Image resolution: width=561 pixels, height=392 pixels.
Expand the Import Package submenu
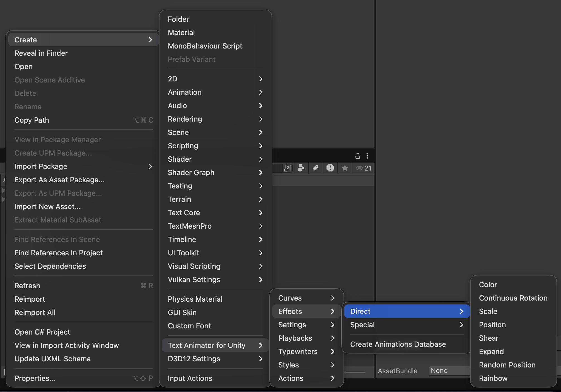coord(83,166)
